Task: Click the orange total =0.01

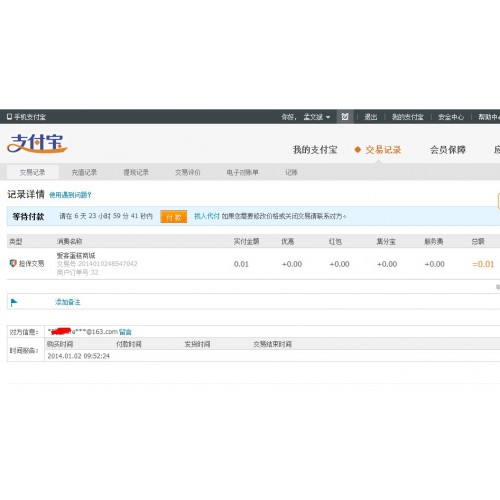Action: tap(483, 264)
